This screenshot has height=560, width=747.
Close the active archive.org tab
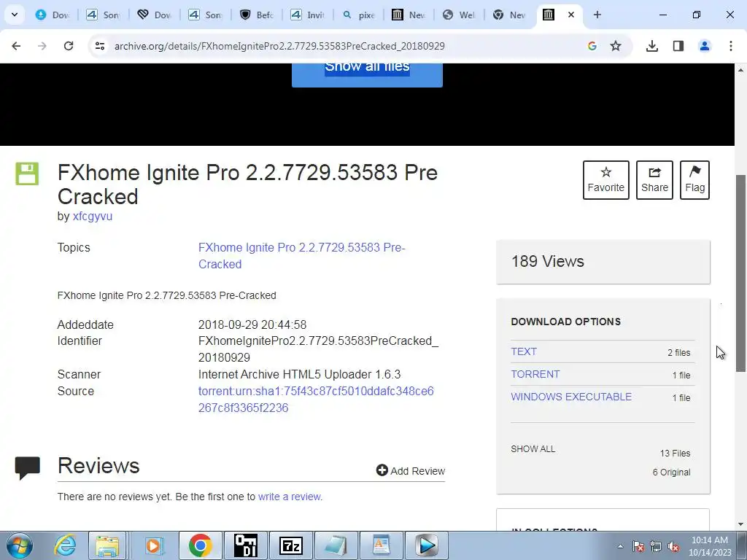571,15
